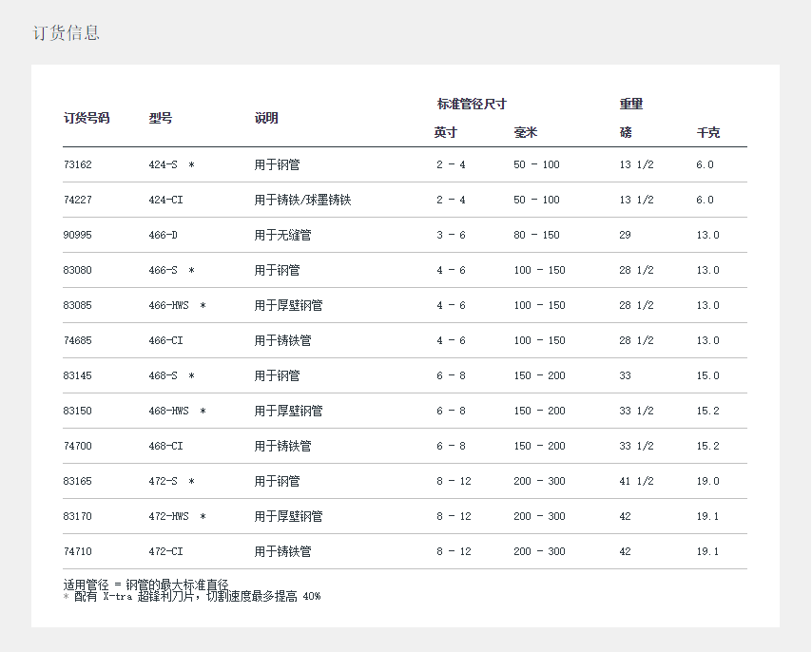
Task: Click the 说明 column header
Action: [x=266, y=119]
